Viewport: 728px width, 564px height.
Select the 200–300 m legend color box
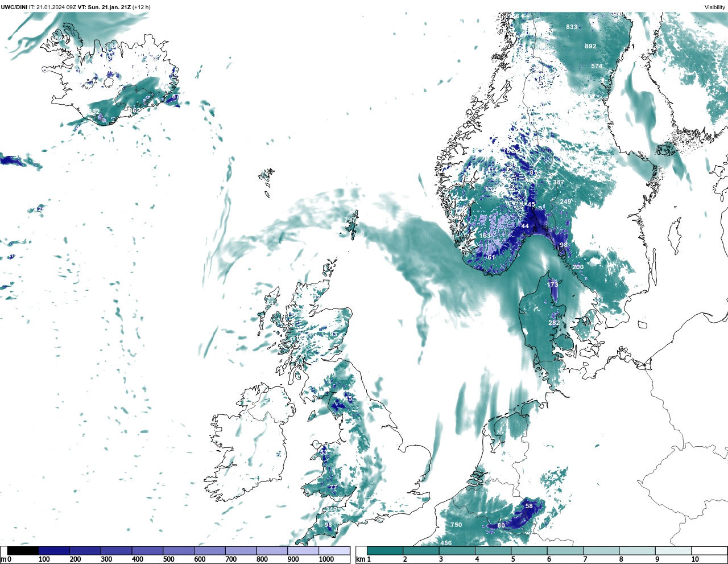coord(85,551)
